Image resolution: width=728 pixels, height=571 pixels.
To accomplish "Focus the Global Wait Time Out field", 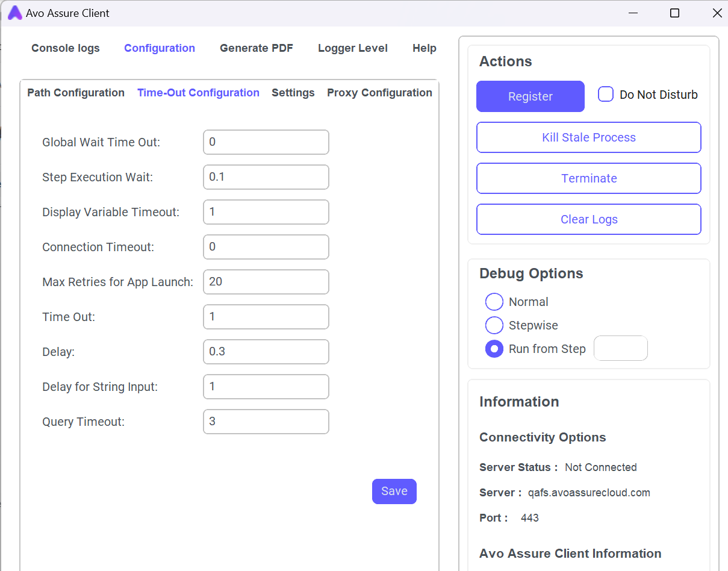I will [x=266, y=142].
